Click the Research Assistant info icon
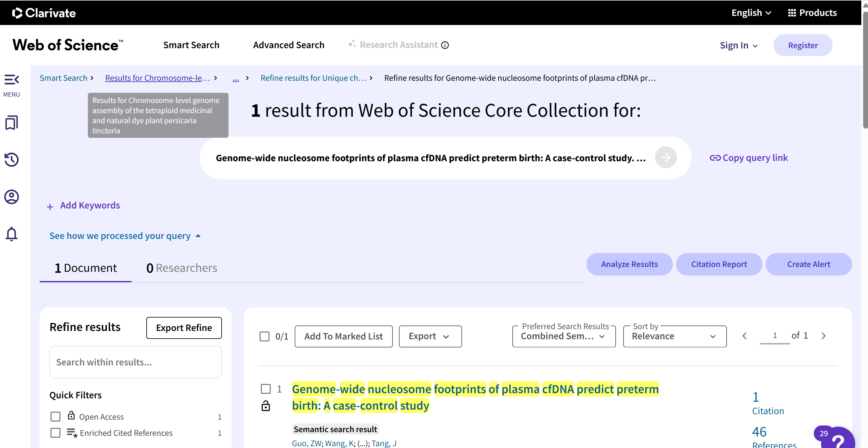868x448 pixels. [x=445, y=45]
